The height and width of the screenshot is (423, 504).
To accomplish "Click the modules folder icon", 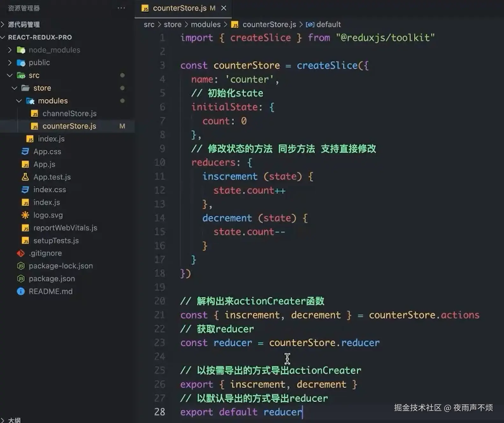I will (x=30, y=101).
